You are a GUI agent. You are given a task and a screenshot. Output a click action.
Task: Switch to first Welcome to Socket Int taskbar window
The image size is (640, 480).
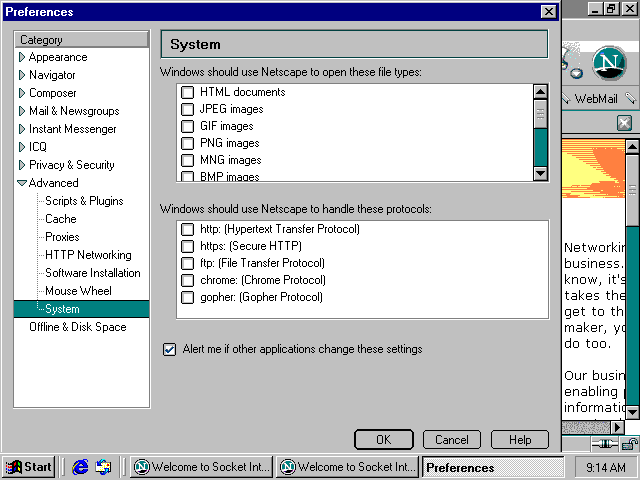(202, 467)
